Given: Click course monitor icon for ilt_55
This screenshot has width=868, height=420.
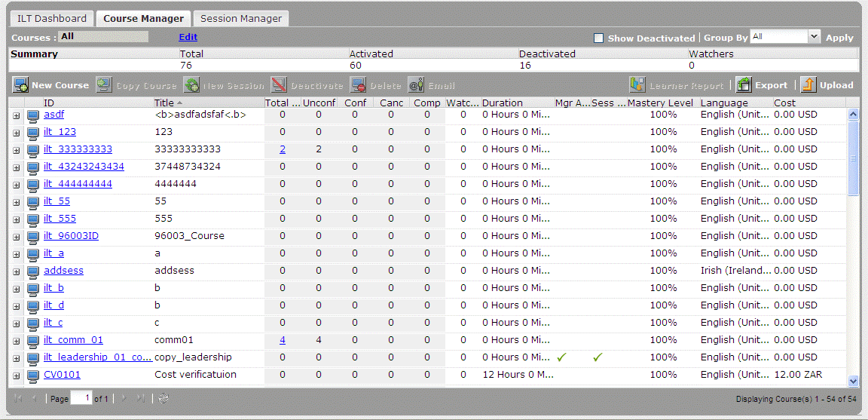Looking at the screenshot, I should click(x=33, y=201).
